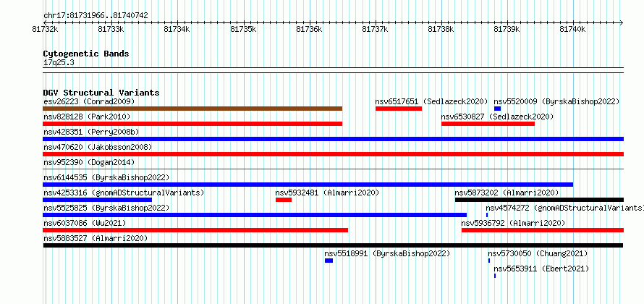Open nsv5936792 (Almarri2020) label

[514, 223]
